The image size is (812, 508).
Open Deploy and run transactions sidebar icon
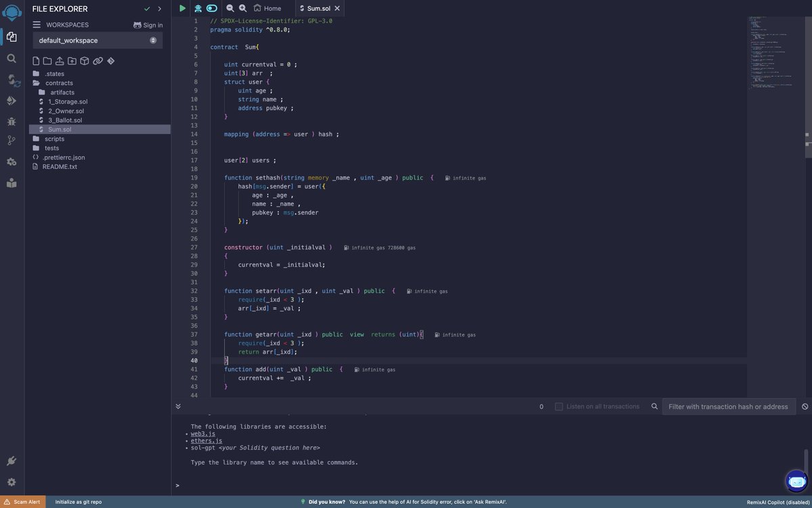click(12, 100)
